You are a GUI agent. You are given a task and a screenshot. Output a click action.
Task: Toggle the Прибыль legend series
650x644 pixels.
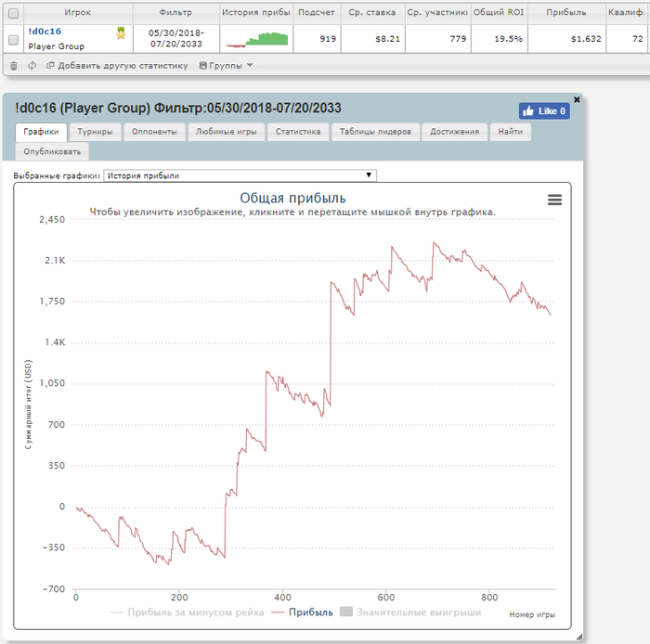(302, 612)
